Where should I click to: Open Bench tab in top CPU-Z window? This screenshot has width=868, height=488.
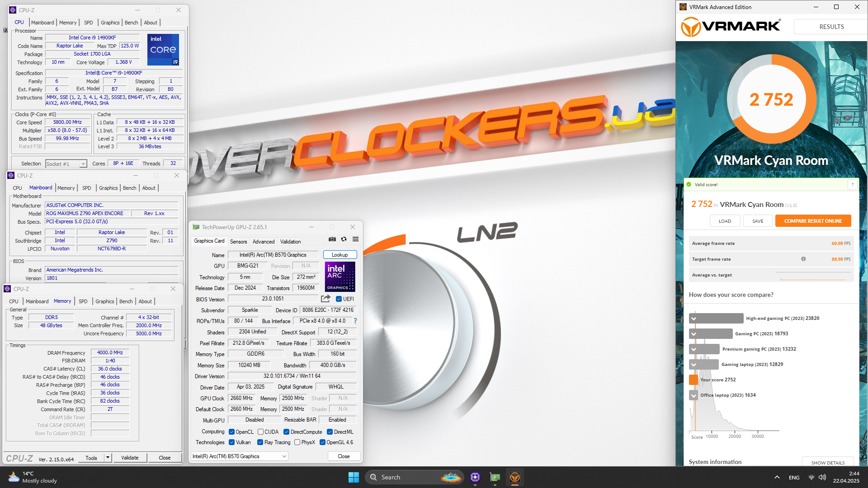coord(131,23)
